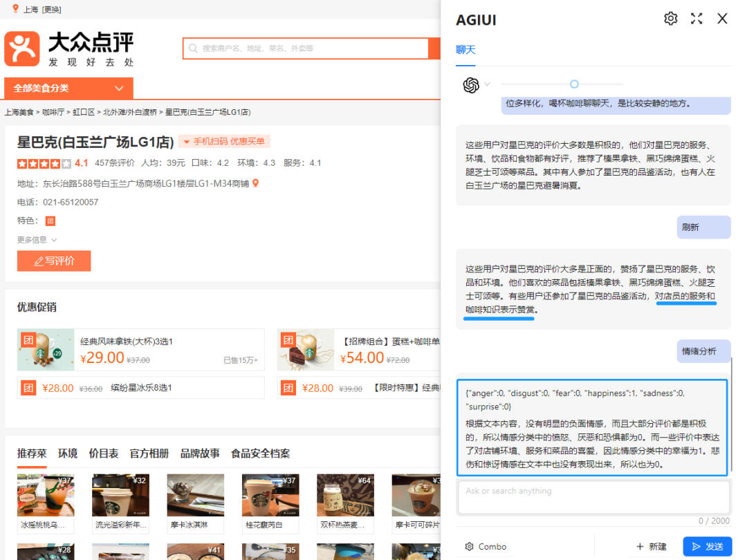Open ¥28.00 限时特惠 deal
The width and height of the screenshot is (747, 560).
pyautogui.click(x=360, y=388)
